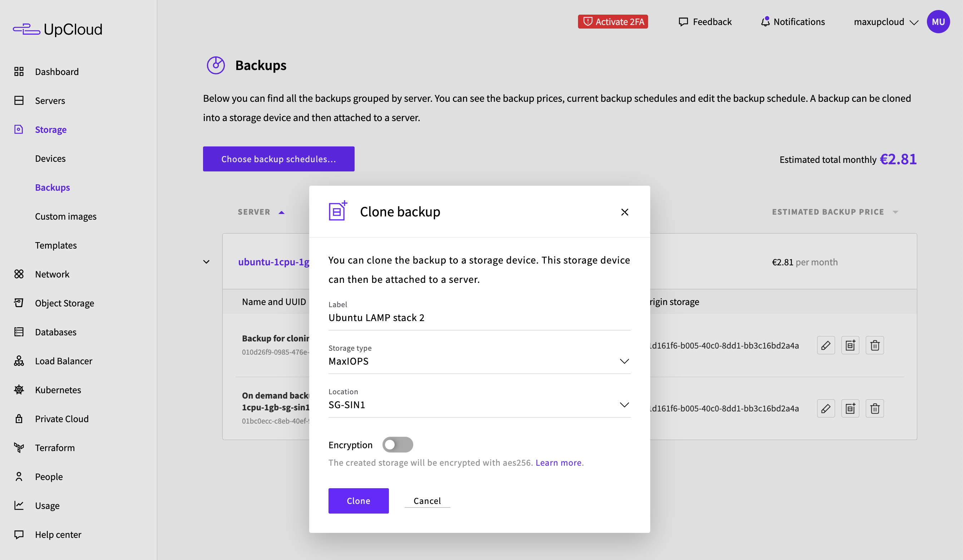Click the Backups page header icon

pos(216,65)
